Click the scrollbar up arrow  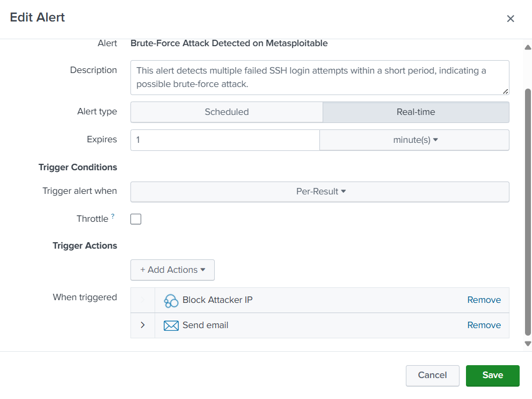(x=527, y=47)
